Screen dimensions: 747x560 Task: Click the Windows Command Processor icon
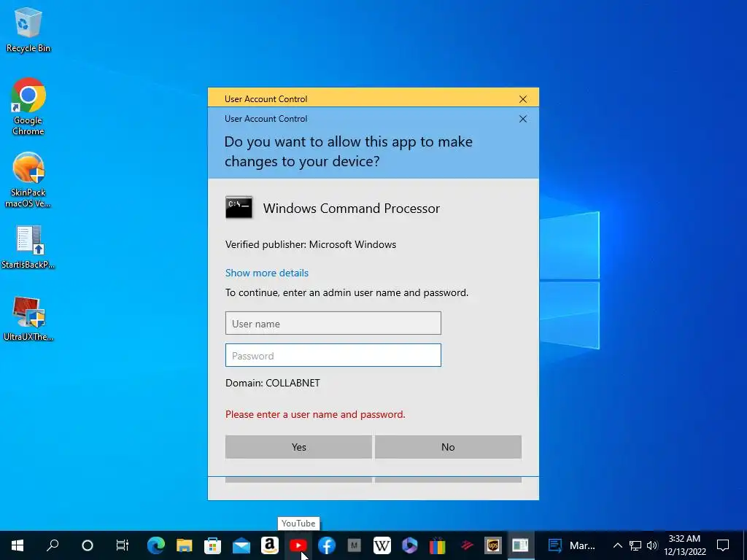239,208
